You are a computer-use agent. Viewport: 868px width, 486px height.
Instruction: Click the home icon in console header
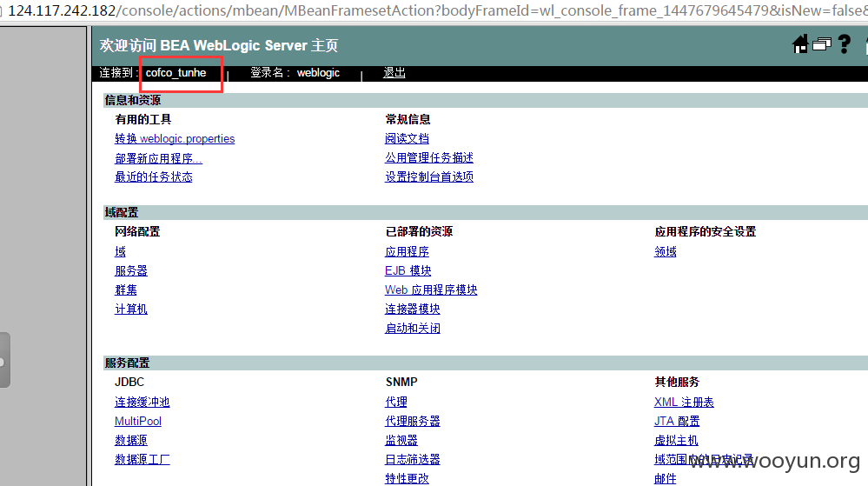[x=801, y=43]
